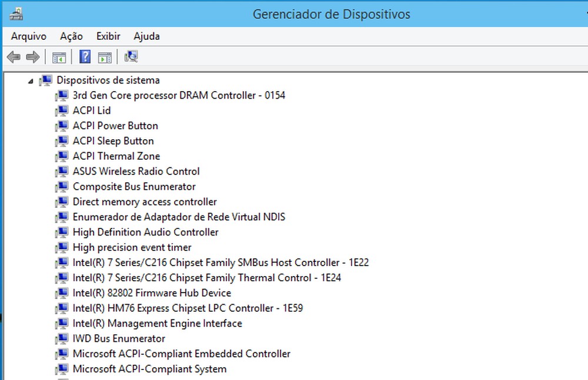Viewport: 588px width, 380px height.
Task: Click the Device Manager title bar icon
Action: click(16, 13)
